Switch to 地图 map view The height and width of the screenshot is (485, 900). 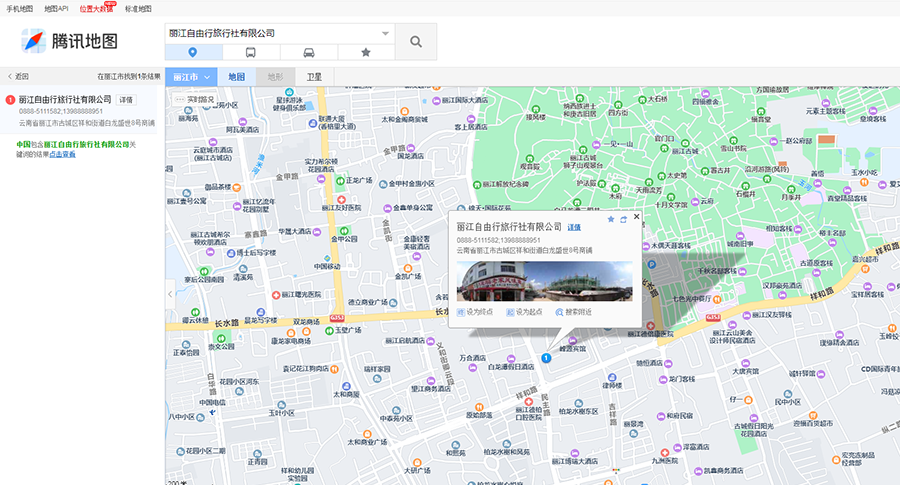[236, 77]
